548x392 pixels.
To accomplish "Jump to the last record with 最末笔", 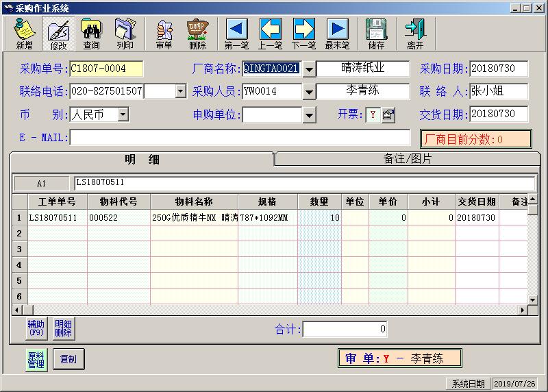I will coord(337,34).
